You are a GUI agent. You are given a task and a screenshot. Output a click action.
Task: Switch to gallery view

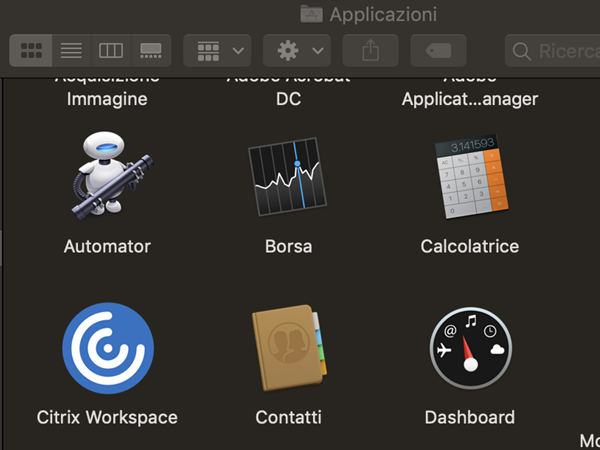click(151, 51)
